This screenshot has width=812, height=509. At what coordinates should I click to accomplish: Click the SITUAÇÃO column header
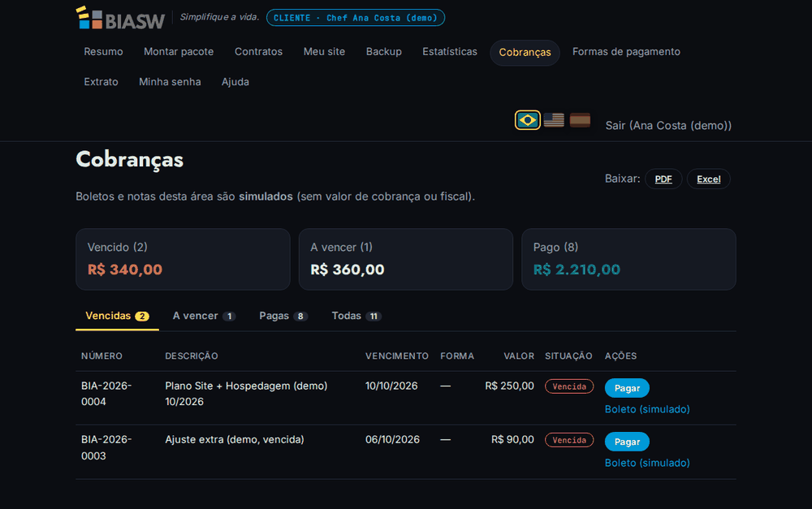click(x=568, y=356)
